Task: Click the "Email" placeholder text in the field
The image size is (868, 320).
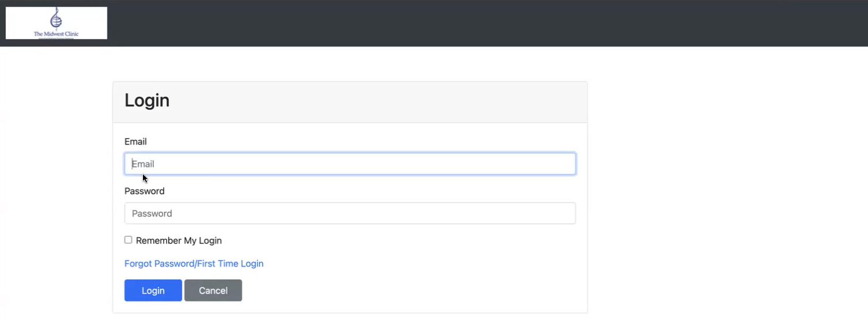Action: pos(144,164)
